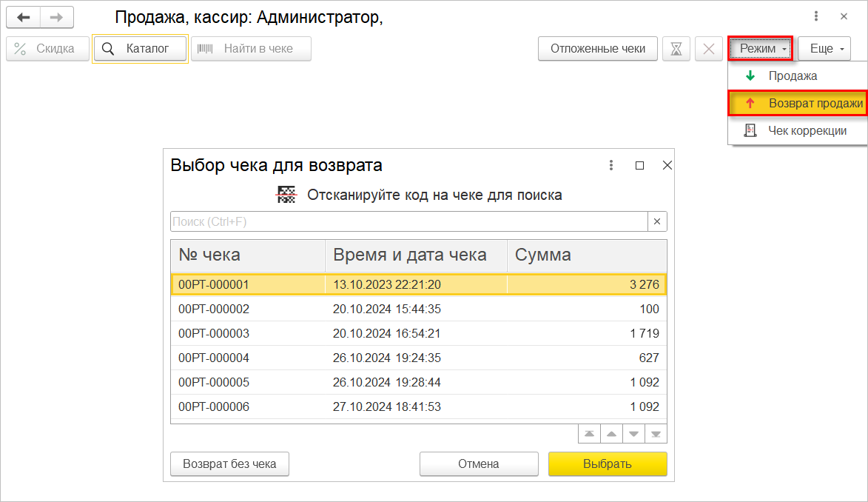868x502 pixels.
Task: Click Возврат без чека button
Action: (x=229, y=464)
